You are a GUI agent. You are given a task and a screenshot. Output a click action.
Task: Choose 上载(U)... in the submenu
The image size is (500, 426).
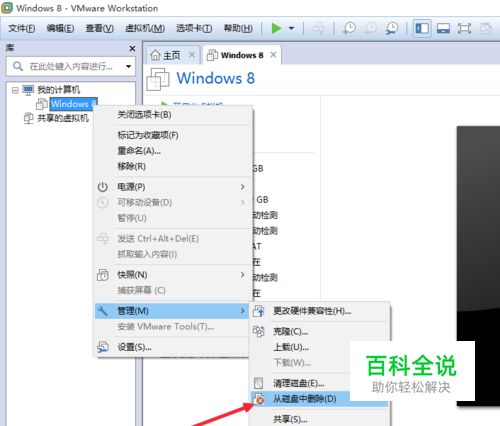tap(291, 347)
